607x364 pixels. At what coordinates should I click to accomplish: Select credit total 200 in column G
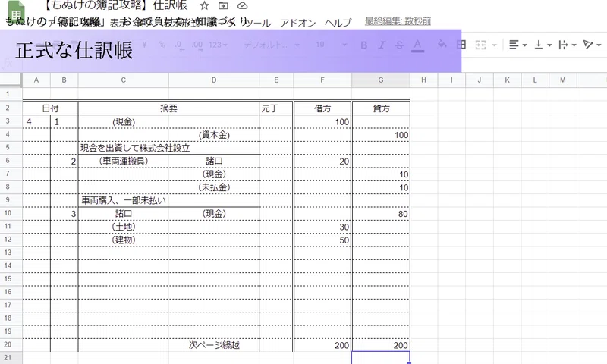[381, 344]
